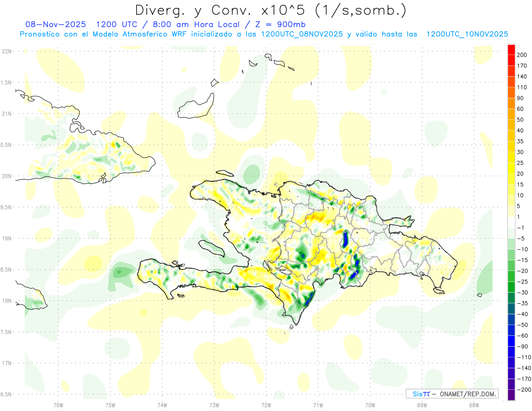Click the color scale value 90

[520, 98]
